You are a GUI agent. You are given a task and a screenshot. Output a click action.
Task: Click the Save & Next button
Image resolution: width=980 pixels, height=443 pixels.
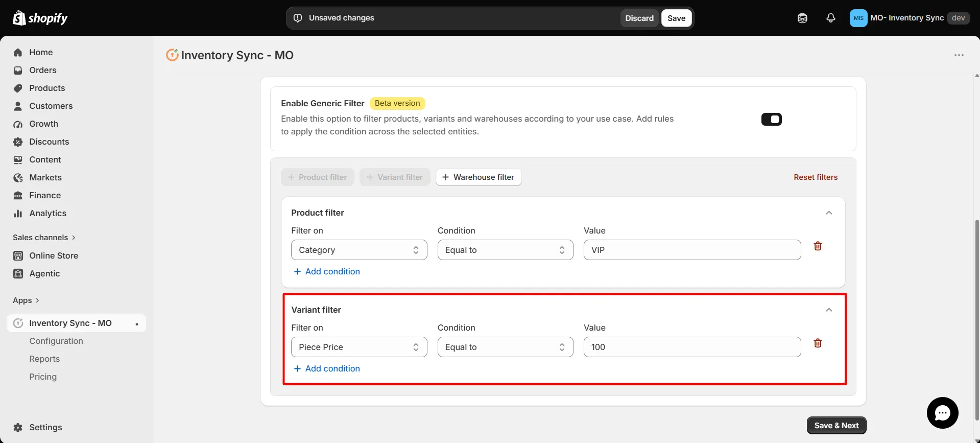pyautogui.click(x=836, y=425)
